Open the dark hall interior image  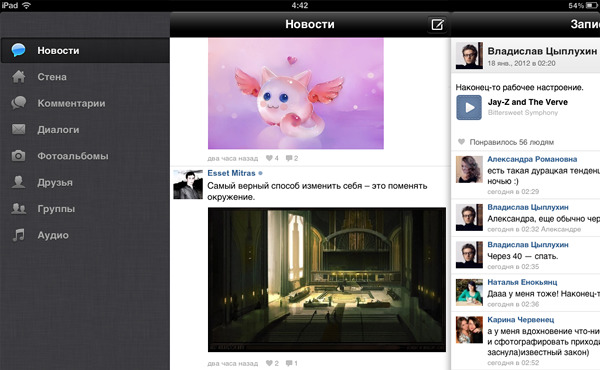(x=327, y=280)
